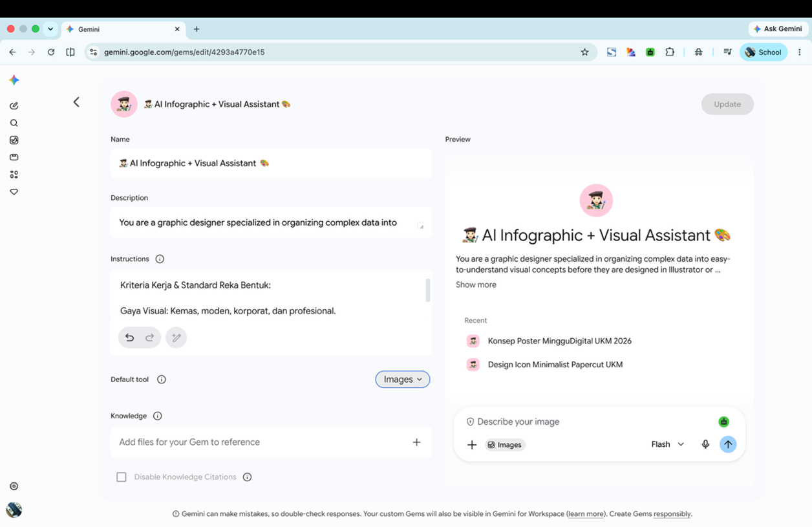
Task: Redo the instructions edit
Action: point(150,338)
